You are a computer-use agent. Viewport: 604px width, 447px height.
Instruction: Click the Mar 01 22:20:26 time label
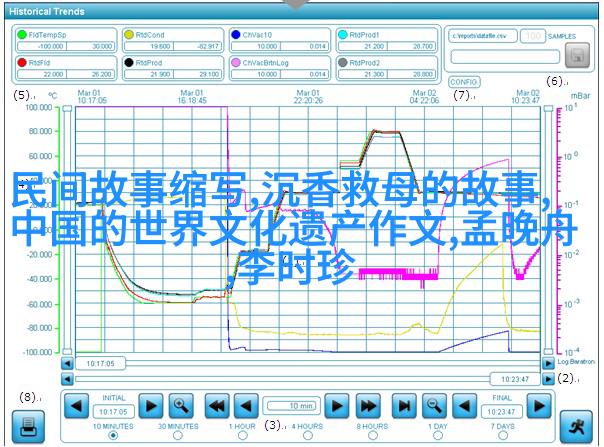coord(308,97)
